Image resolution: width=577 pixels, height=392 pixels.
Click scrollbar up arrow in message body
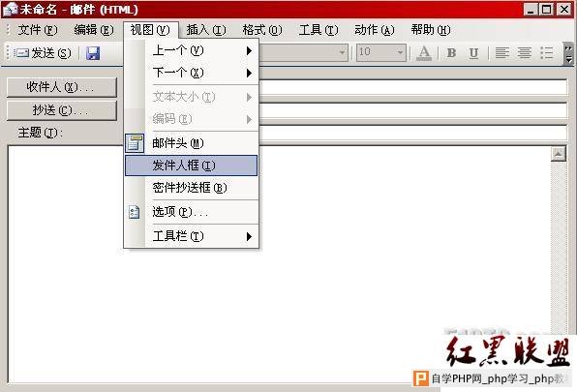pos(559,154)
